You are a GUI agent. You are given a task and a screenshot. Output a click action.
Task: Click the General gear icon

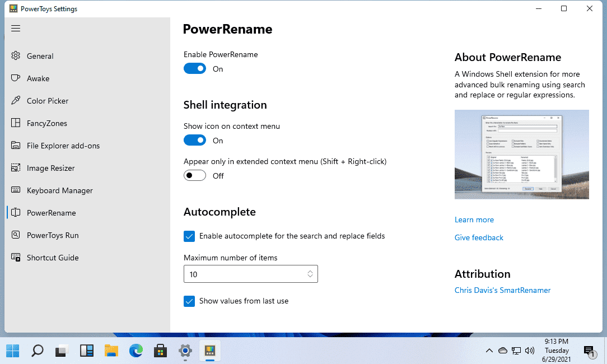pos(16,56)
